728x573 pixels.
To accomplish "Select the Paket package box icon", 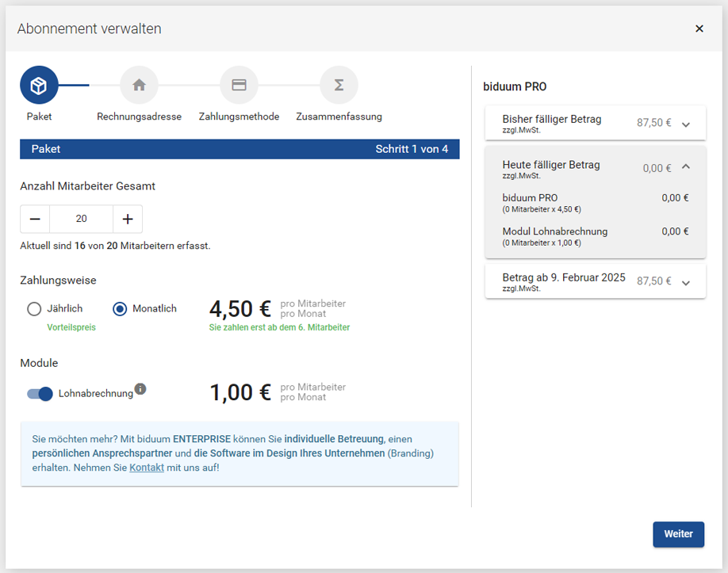I will pyautogui.click(x=39, y=85).
